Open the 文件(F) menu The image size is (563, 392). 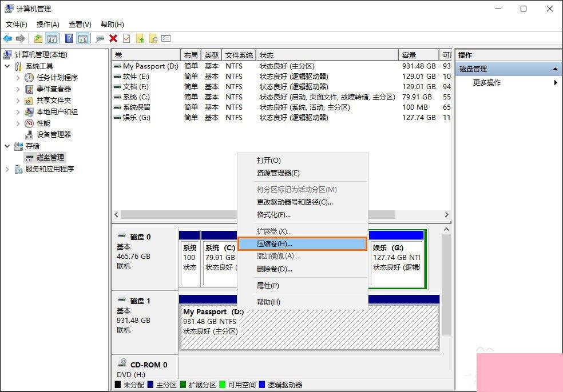17,25
